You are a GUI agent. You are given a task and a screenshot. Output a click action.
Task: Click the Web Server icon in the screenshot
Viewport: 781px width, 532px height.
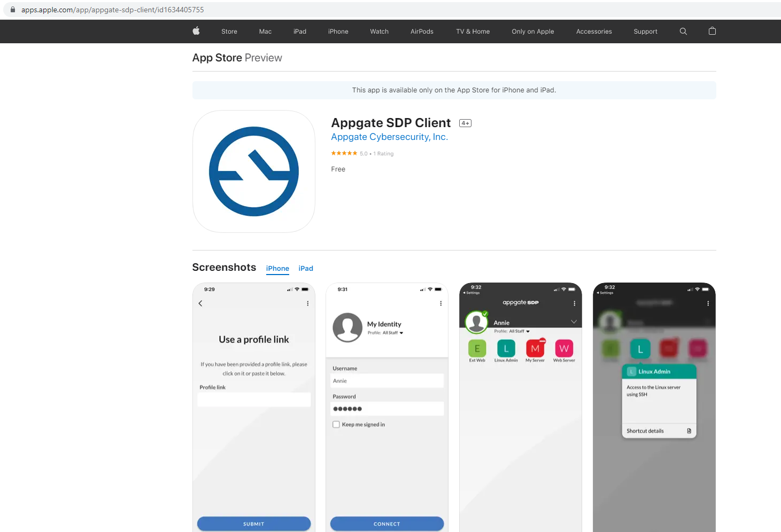click(564, 348)
